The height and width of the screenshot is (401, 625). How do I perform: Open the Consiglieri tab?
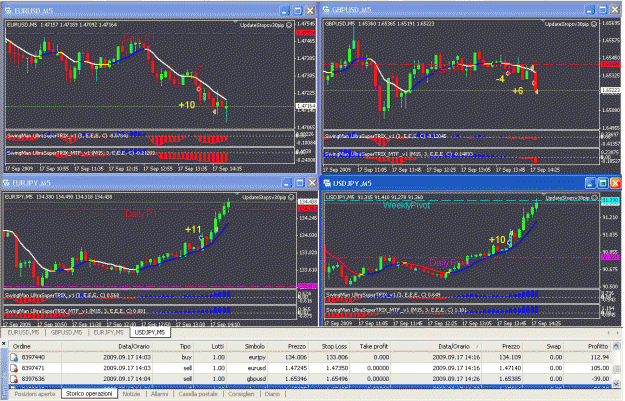click(x=241, y=394)
